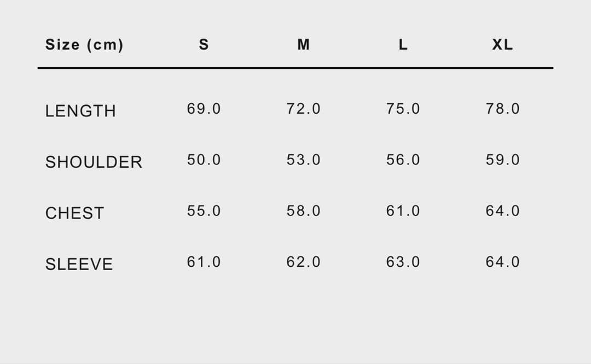591x364 pixels.
Task: Click the 78.0 length value for XL
Action: click(502, 109)
